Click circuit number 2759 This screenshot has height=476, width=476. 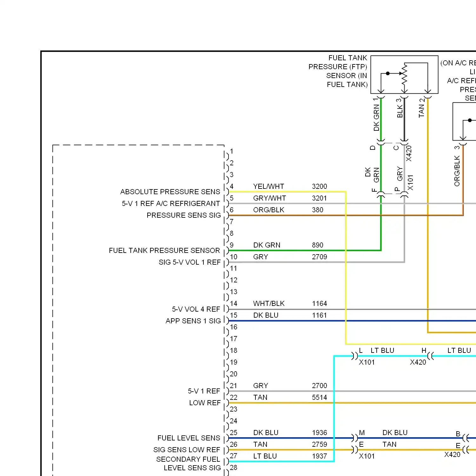[x=319, y=444]
